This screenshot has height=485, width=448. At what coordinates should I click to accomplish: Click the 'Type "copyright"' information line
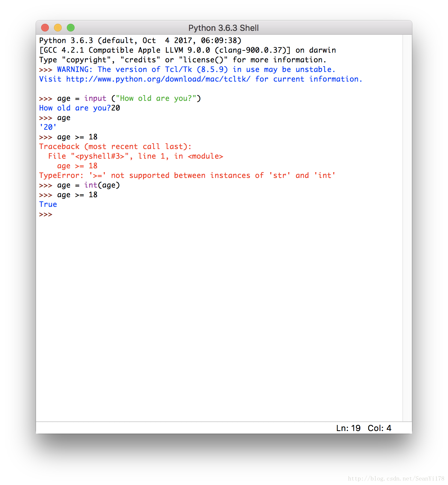tap(183, 60)
